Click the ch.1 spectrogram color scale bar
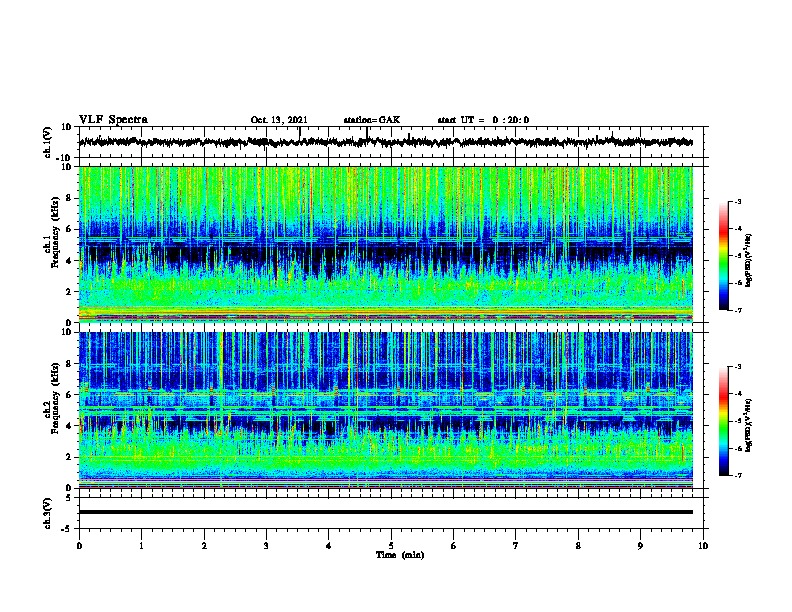 (x=723, y=256)
